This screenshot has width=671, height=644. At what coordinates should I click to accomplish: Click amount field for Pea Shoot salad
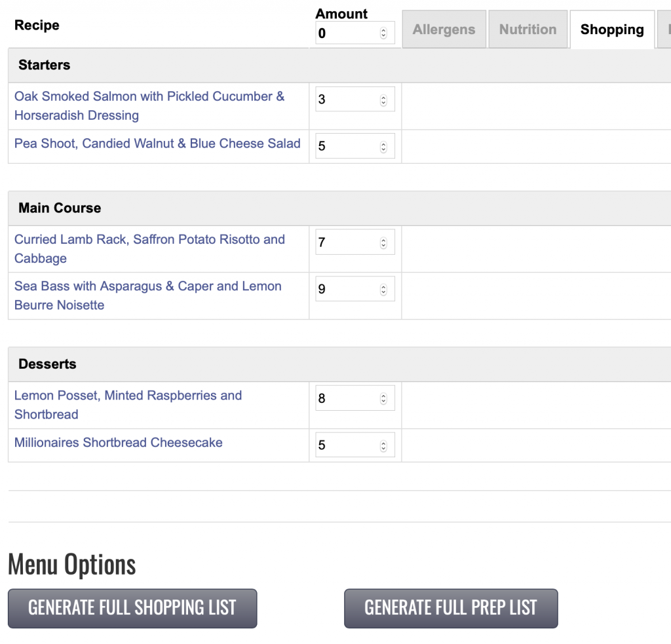point(355,146)
